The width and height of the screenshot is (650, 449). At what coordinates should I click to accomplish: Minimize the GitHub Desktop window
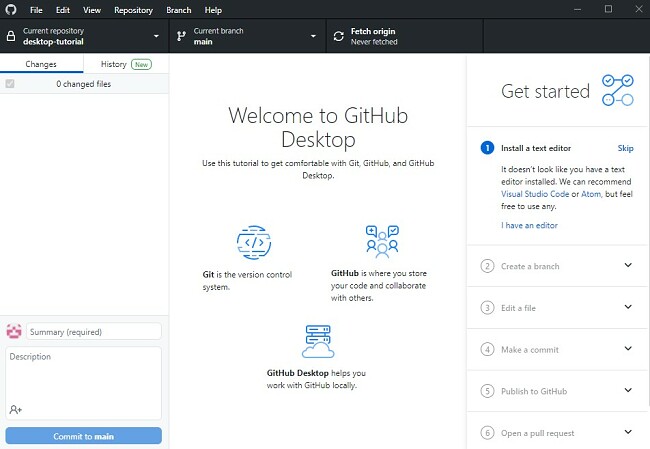(577, 9)
